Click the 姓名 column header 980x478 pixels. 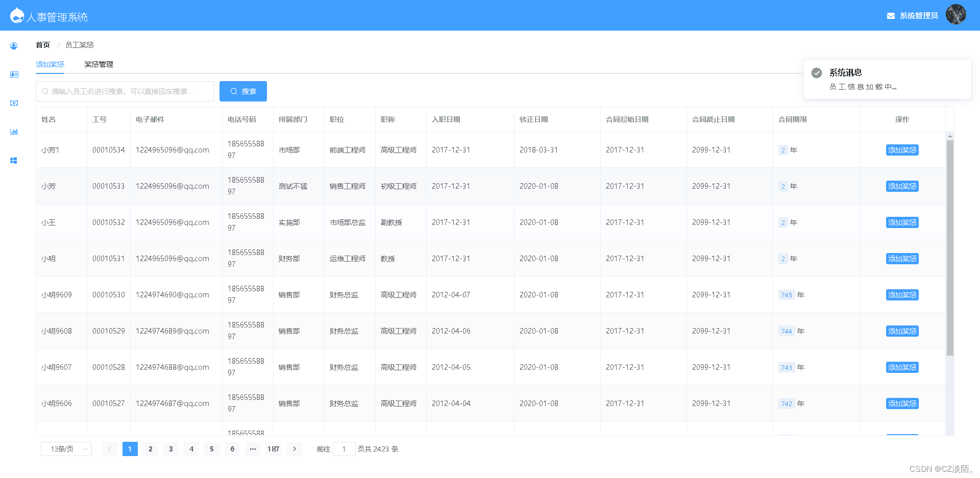point(48,119)
